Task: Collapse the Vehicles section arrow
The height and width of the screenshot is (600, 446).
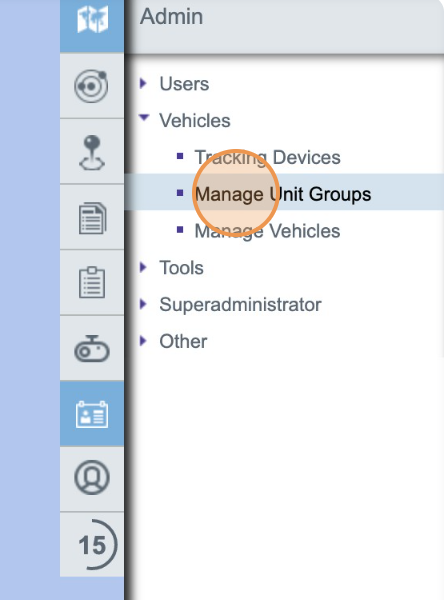Action: (144, 117)
